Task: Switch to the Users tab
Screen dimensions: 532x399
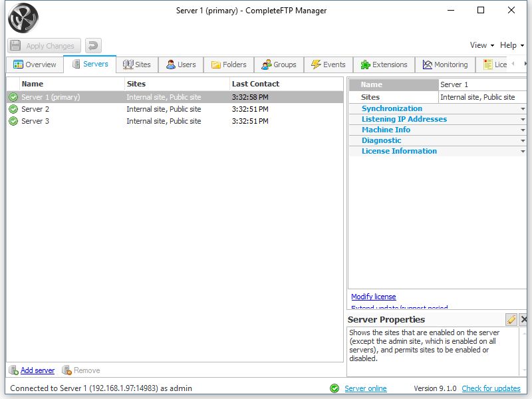Action: pyautogui.click(x=182, y=65)
